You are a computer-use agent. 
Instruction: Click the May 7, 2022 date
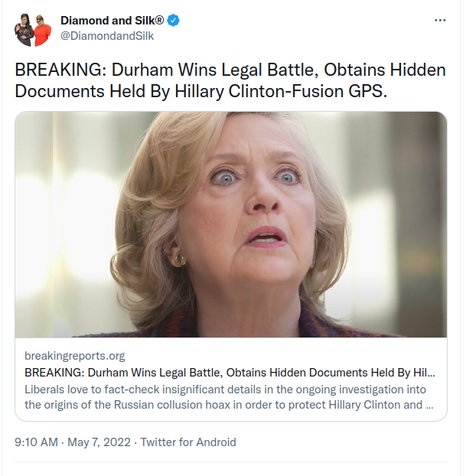tap(99, 442)
